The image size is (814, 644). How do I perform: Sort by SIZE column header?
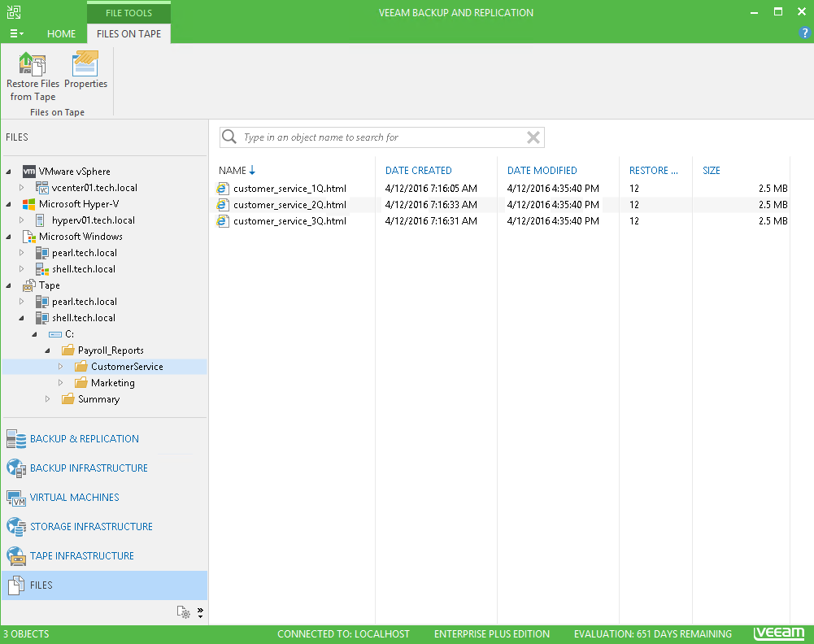point(712,171)
